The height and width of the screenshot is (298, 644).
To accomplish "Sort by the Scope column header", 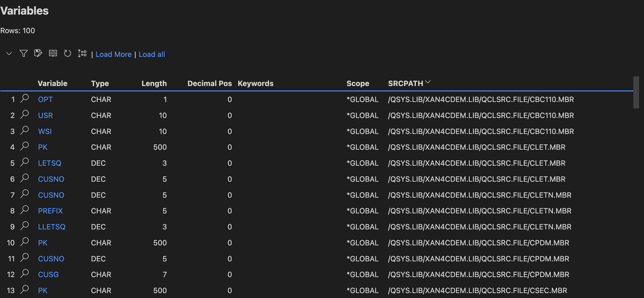I will pyautogui.click(x=358, y=83).
